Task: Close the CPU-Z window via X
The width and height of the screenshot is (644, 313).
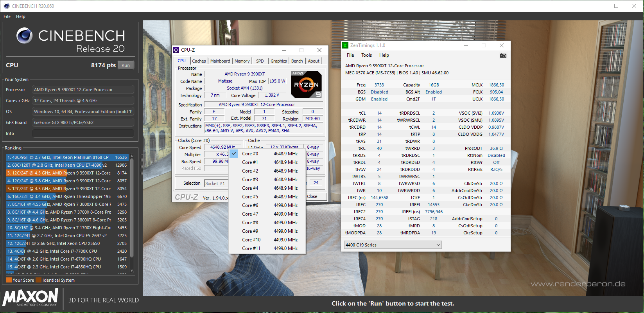Action: click(319, 50)
